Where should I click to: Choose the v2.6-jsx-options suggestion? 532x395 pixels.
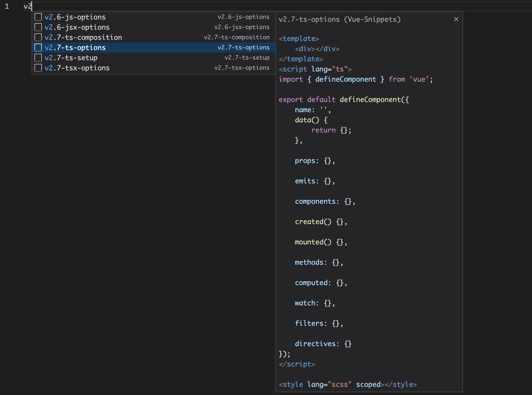coord(77,27)
